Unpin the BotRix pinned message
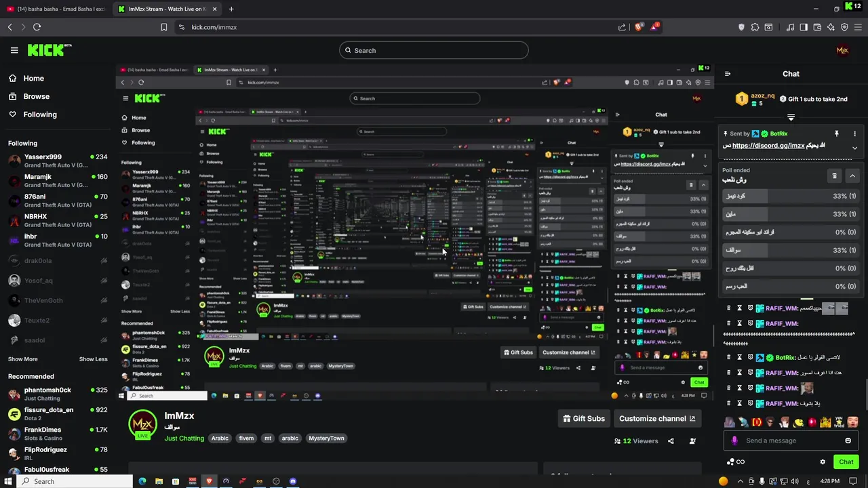Image resolution: width=868 pixels, height=488 pixels. [x=837, y=134]
